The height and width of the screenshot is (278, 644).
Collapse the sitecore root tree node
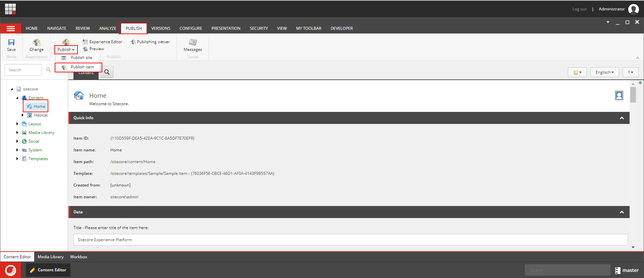click(x=12, y=89)
